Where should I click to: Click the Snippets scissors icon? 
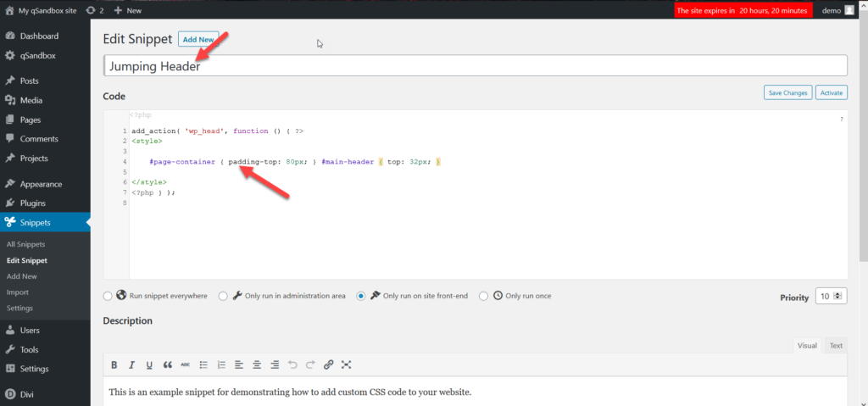(10, 223)
